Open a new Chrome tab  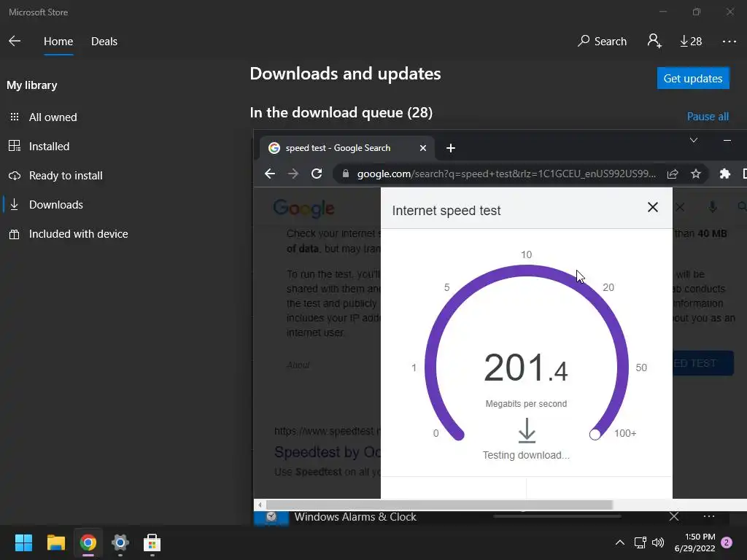450,148
